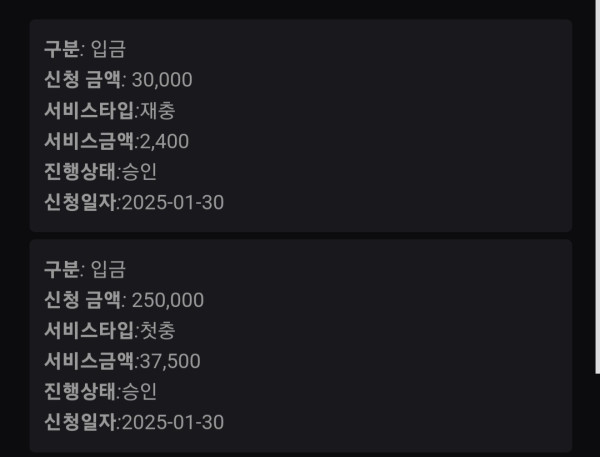Click 승인 status in the 재충 record
The image size is (600, 457).
[x=139, y=172]
